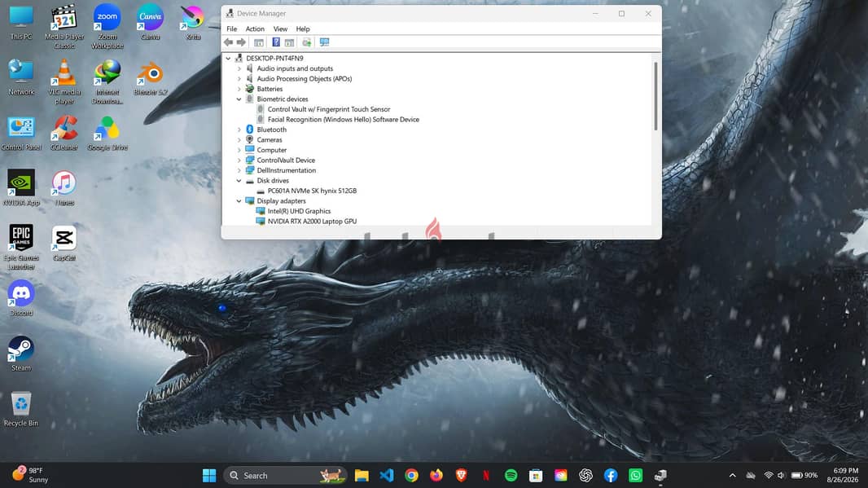The height and width of the screenshot is (488, 868).
Task: Show hidden system tray icons
Action: pos(732,475)
